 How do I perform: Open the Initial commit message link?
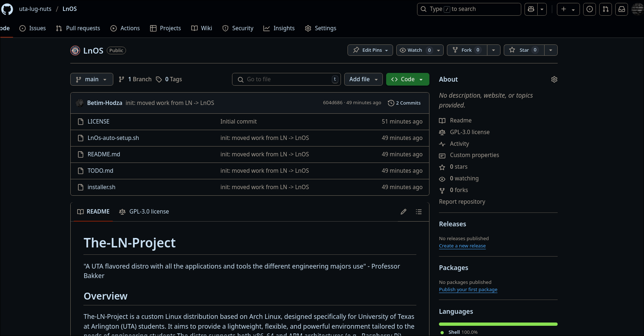click(239, 121)
